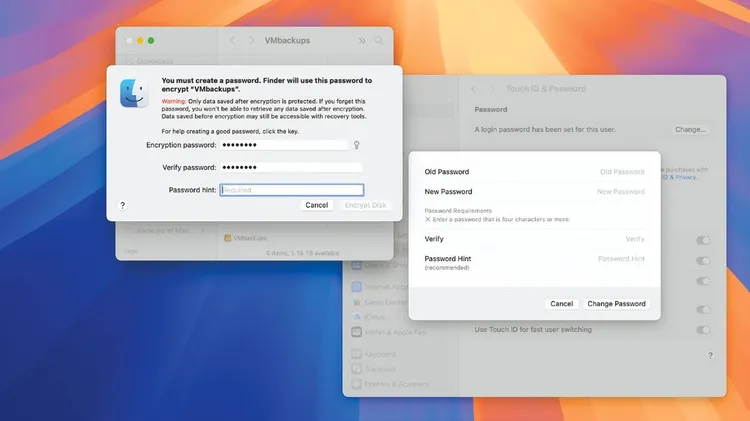
Task: Focus the Old Password field
Action: click(600, 172)
